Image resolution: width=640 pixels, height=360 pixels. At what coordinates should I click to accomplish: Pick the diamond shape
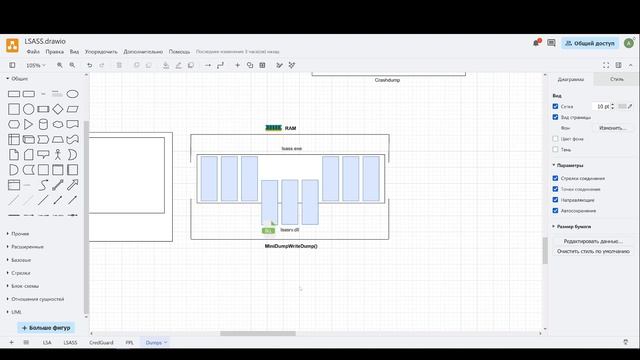[58, 109]
